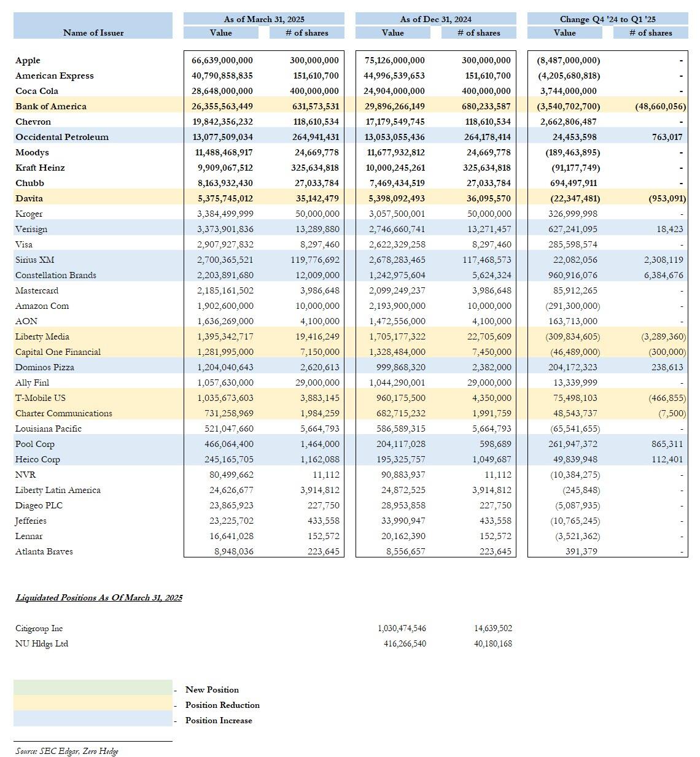Select the Atlanta Braves issuer name

pyautogui.click(x=44, y=551)
